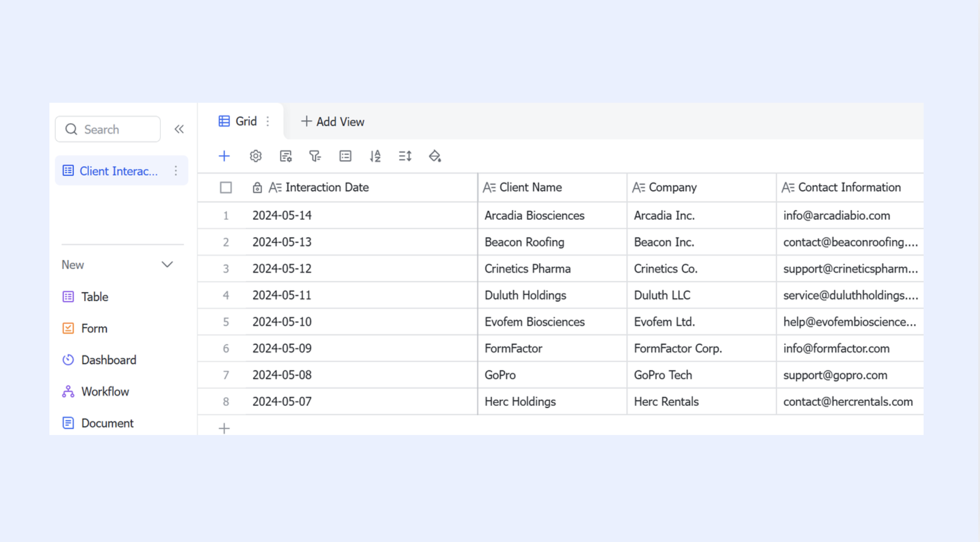
Task: Select the cell 2024-05-07
Action: click(x=361, y=402)
